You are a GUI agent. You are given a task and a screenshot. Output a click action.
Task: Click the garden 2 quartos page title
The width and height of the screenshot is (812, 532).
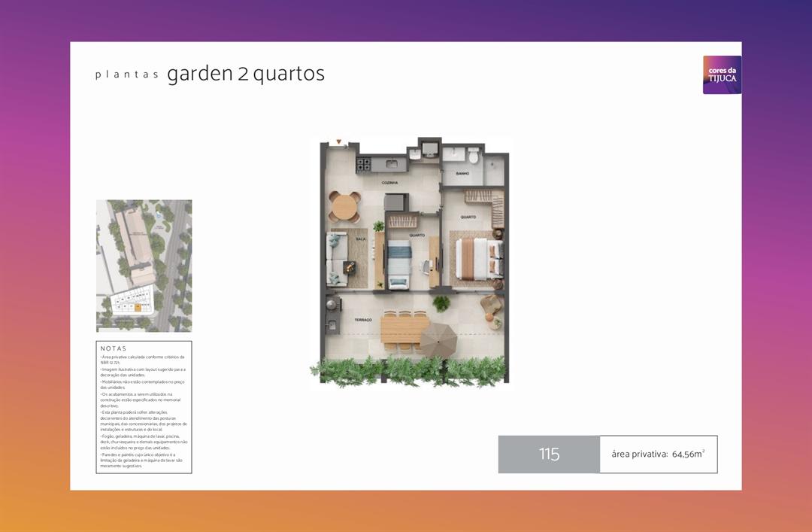tap(246, 74)
